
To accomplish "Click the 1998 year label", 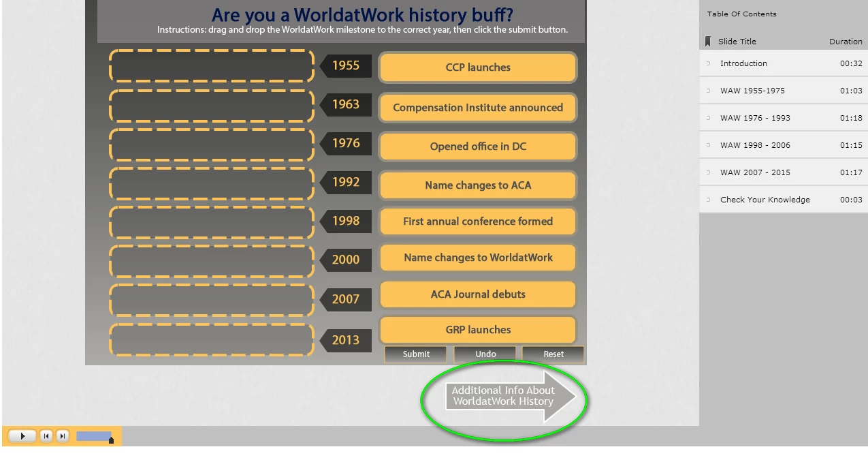I will click(346, 221).
